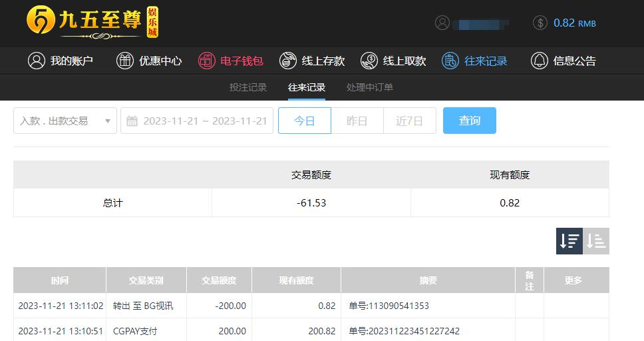Click the 交易类别 column header
The height and width of the screenshot is (341, 644).
pos(146,280)
